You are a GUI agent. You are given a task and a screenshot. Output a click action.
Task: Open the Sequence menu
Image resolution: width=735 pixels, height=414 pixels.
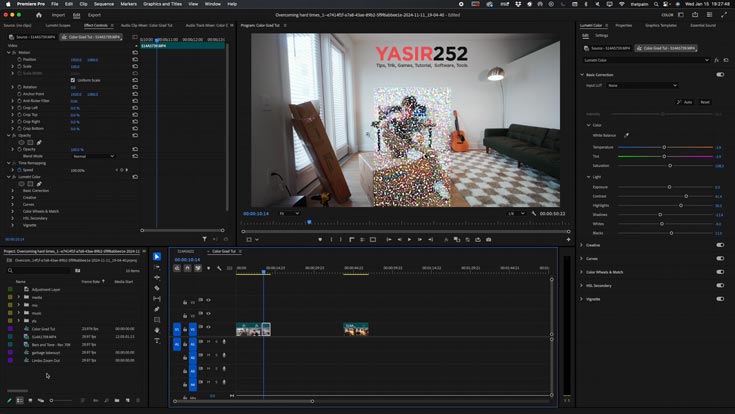tap(104, 4)
